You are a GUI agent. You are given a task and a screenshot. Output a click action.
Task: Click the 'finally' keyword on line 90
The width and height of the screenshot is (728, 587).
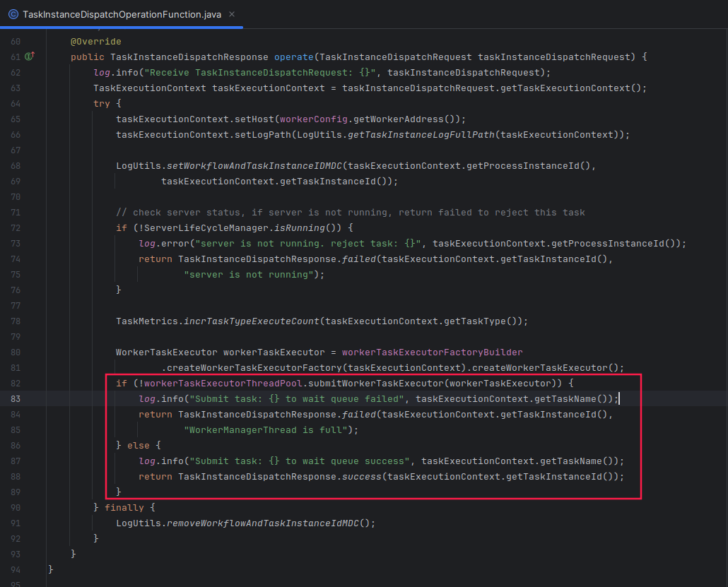[x=124, y=508]
